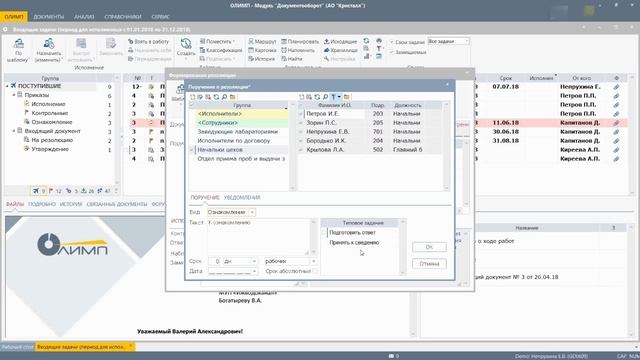Click the filter icon in the ribbon
This screenshot has width=640, height=360.
[379, 49]
